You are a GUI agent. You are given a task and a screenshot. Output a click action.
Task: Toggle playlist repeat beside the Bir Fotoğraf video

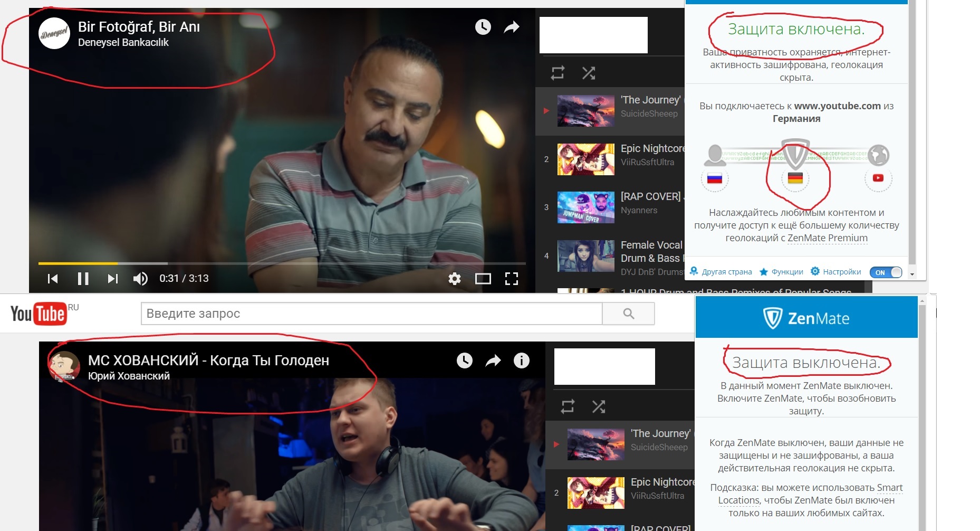[x=558, y=72]
